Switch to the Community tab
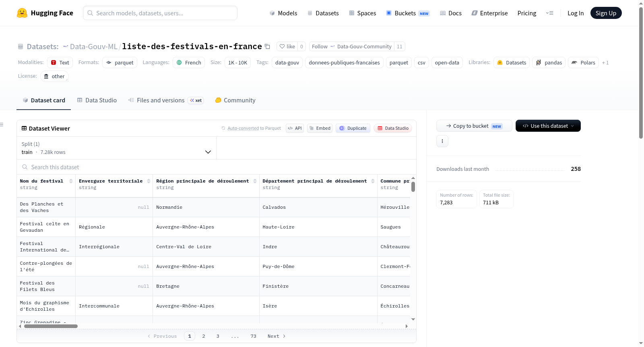The height and width of the screenshot is (347, 644). (235, 100)
